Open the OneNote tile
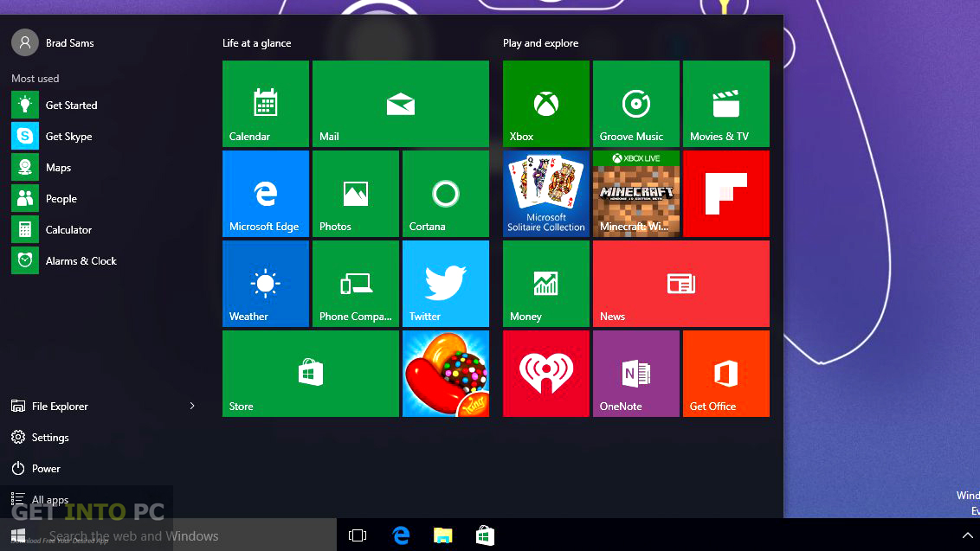980x551 pixels. tap(636, 374)
